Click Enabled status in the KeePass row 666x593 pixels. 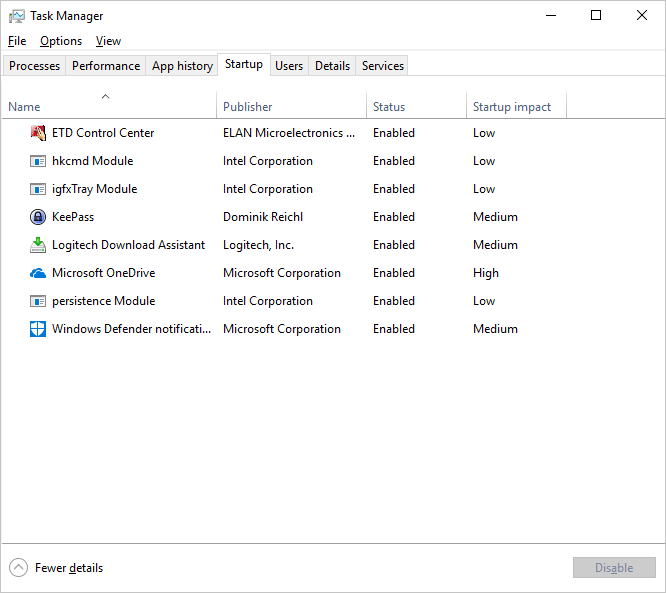pos(394,217)
